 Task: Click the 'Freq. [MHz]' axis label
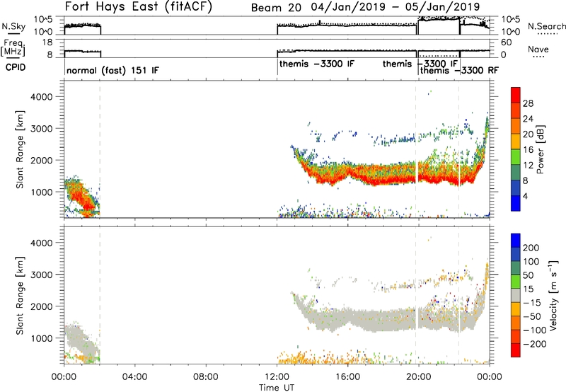(x=13, y=47)
